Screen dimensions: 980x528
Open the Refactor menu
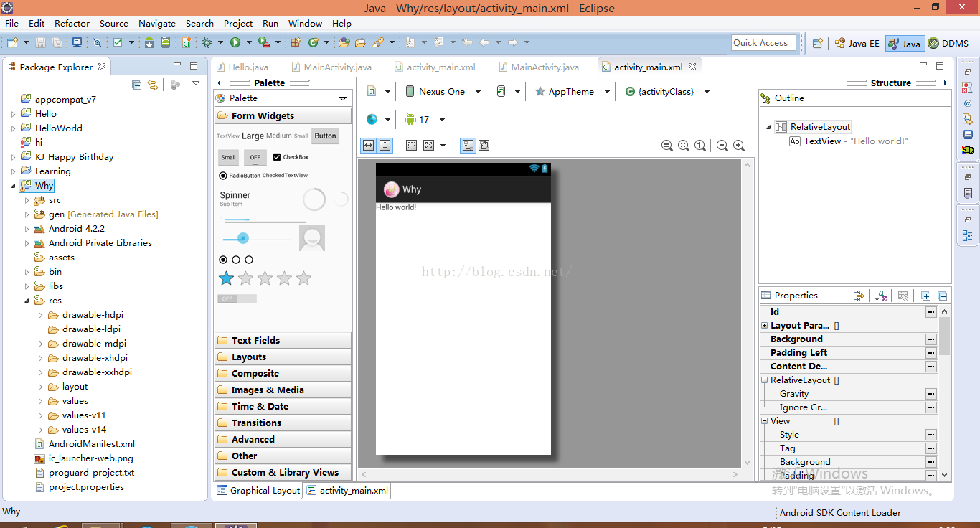pyautogui.click(x=72, y=23)
